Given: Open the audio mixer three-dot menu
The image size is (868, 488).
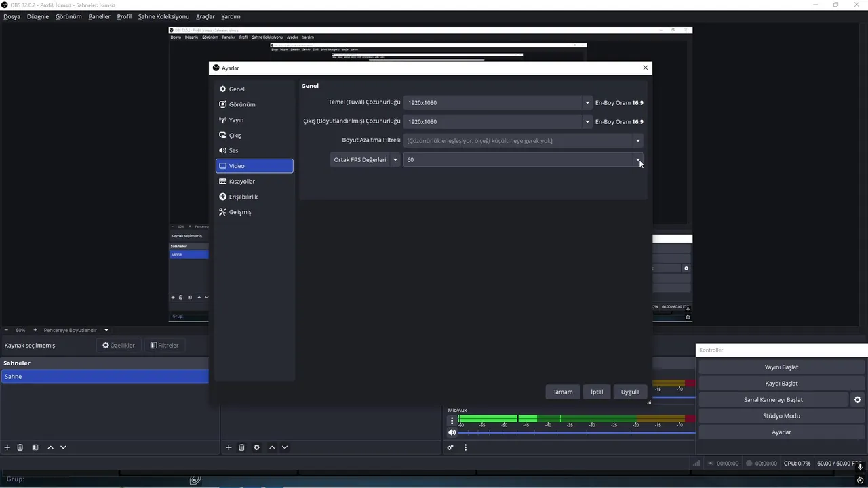Looking at the screenshot, I should [x=465, y=447].
